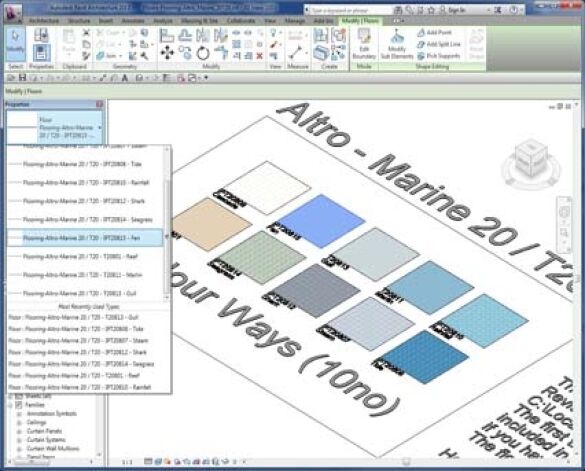Image resolution: width=585 pixels, height=471 pixels.
Task: Click Modify Sub Elements
Action: pyautogui.click(x=397, y=44)
